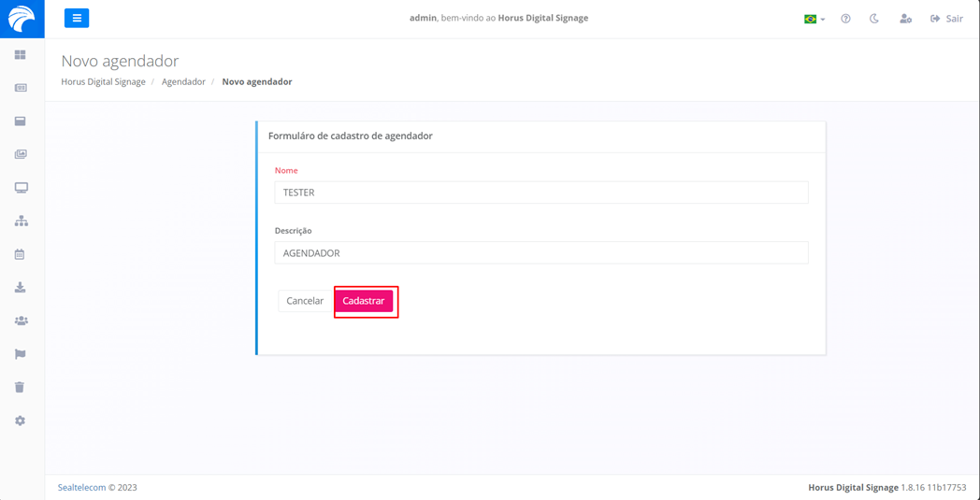
Task: Click the calendar scheduler sidebar icon
Action: click(x=20, y=254)
